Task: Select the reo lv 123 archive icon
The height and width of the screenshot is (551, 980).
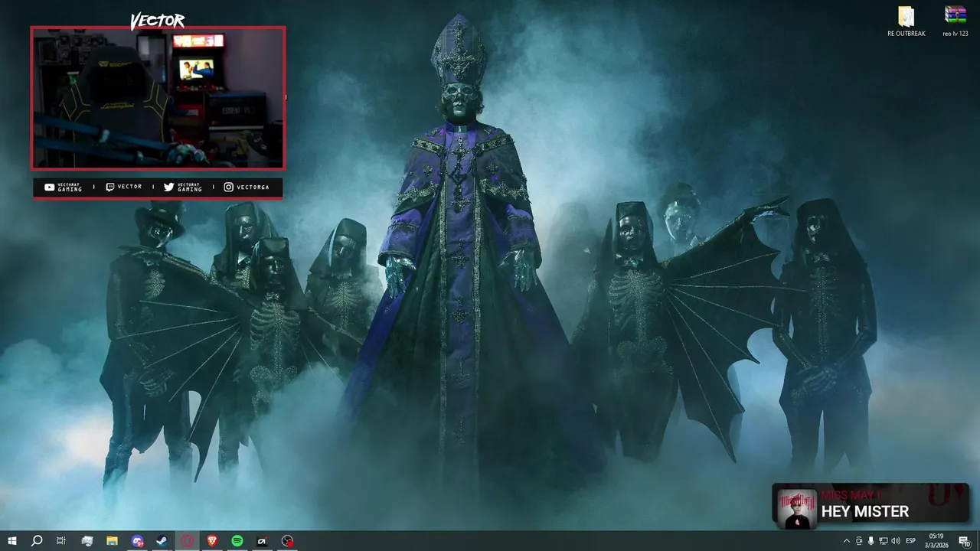Action: coord(955,22)
